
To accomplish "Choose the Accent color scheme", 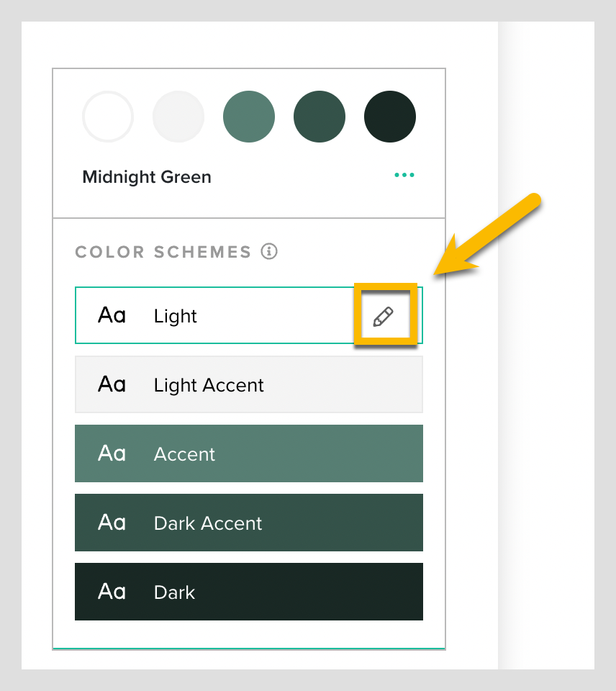I will [249, 453].
